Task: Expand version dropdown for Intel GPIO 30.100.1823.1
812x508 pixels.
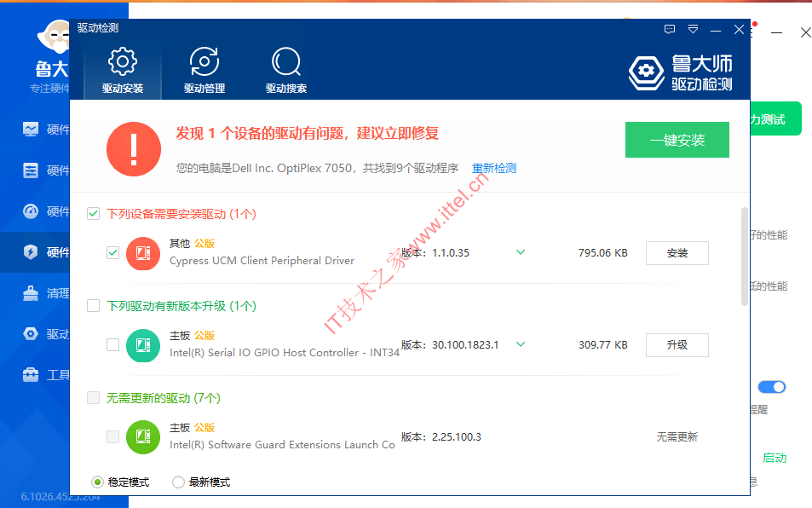Action: point(521,344)
